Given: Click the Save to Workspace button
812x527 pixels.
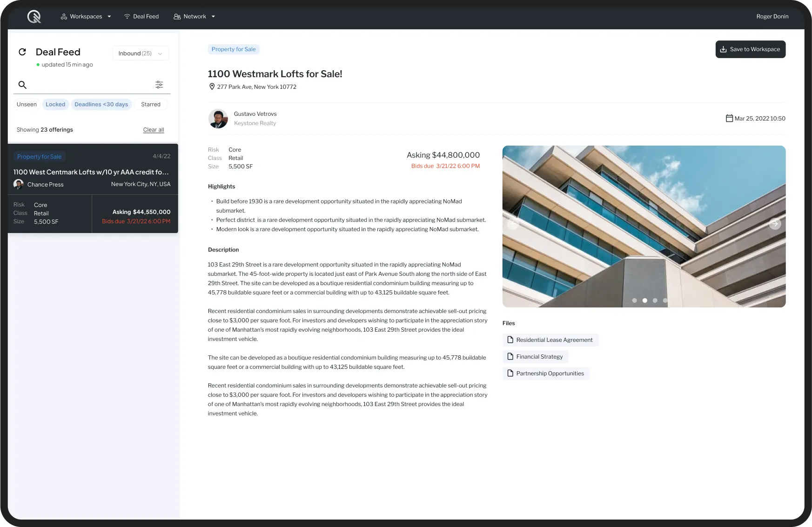Looking at the screenshot, I should coord(750,49).
